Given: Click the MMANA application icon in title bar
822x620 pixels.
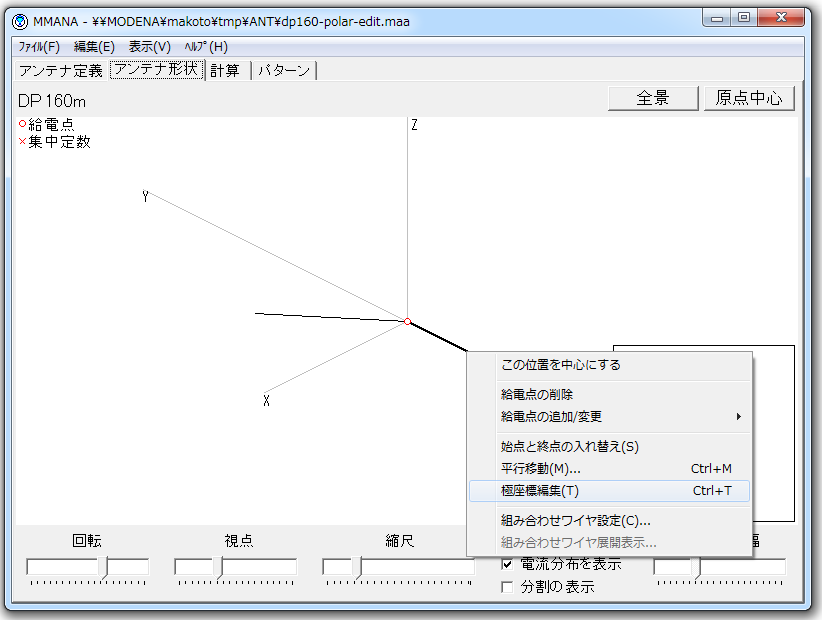Looking at the screenshot, I should click(x=20, y=21).
